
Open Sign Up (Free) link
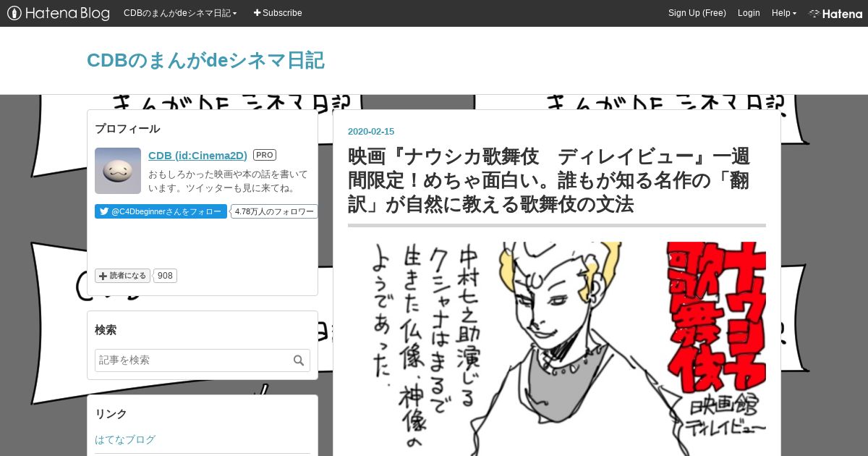point(697,13)
